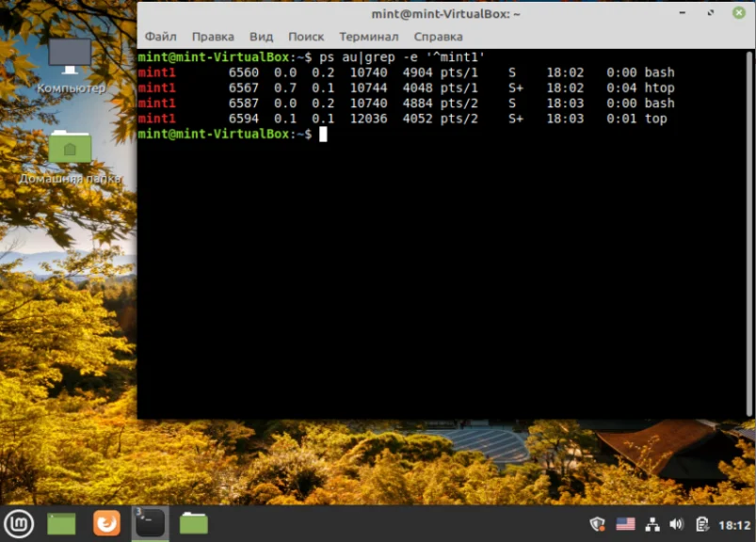Open network connections tray icon
The image size is (756, 542).
(652, 524)
